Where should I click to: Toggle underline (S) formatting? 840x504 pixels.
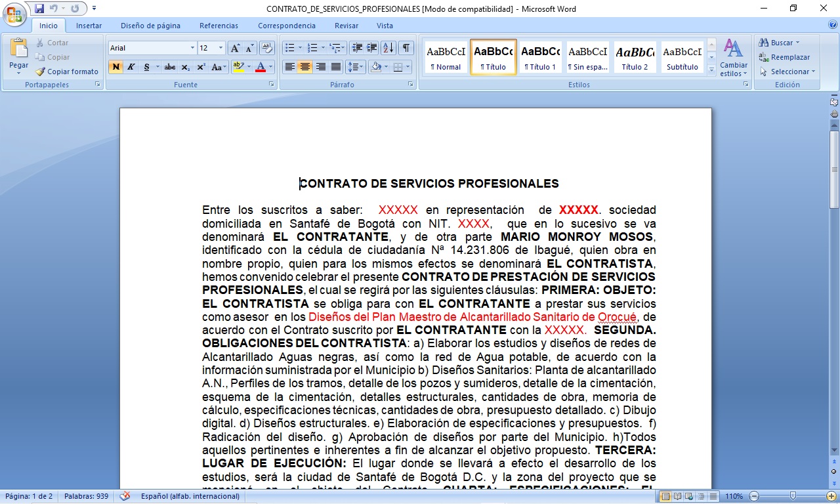coord(147,67)
